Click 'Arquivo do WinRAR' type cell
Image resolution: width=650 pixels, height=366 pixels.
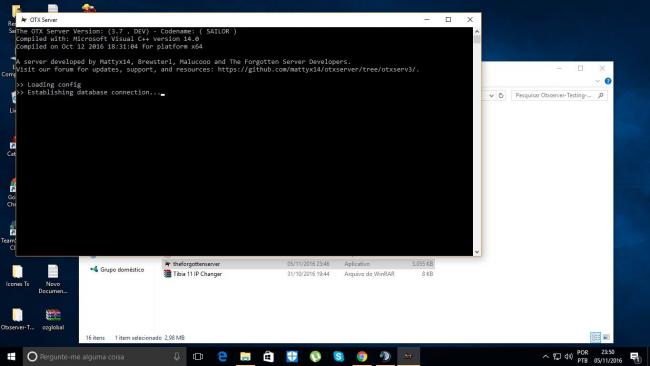(369, 274)
